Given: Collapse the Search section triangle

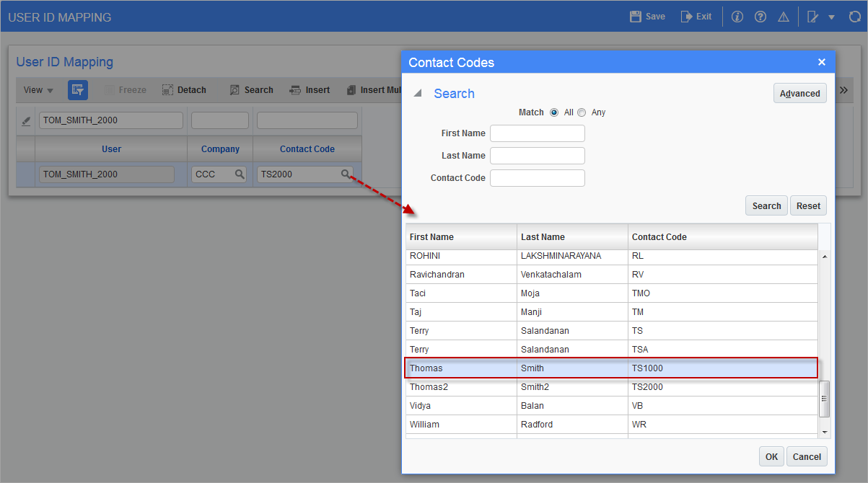Looking at the screenshot, I should pyautogui.click(x=416, y=94).
